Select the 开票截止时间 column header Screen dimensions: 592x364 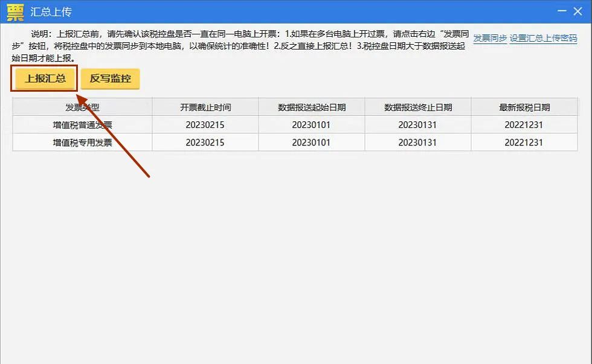tap(205, 107)
